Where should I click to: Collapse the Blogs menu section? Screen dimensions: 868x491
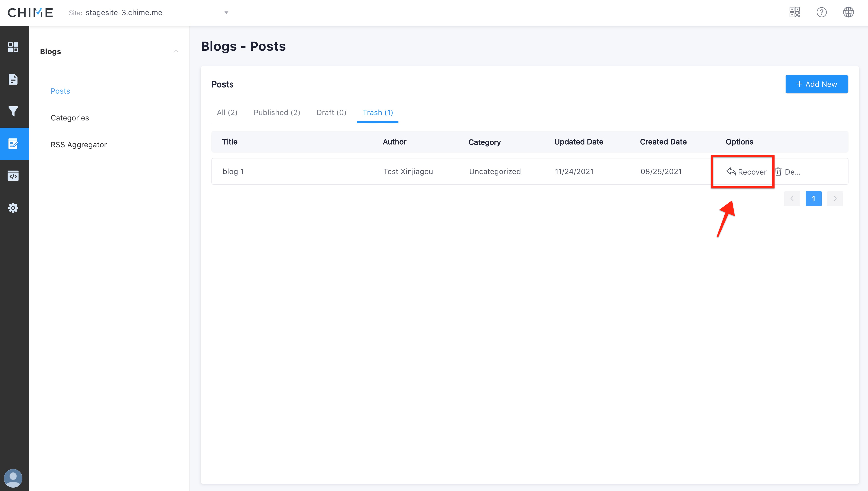pyautogui.click(x=176, y=51)
